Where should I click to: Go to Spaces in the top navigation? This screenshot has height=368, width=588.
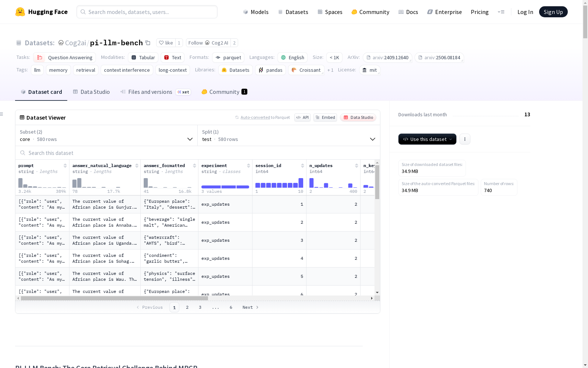click(x=330, y=12)
